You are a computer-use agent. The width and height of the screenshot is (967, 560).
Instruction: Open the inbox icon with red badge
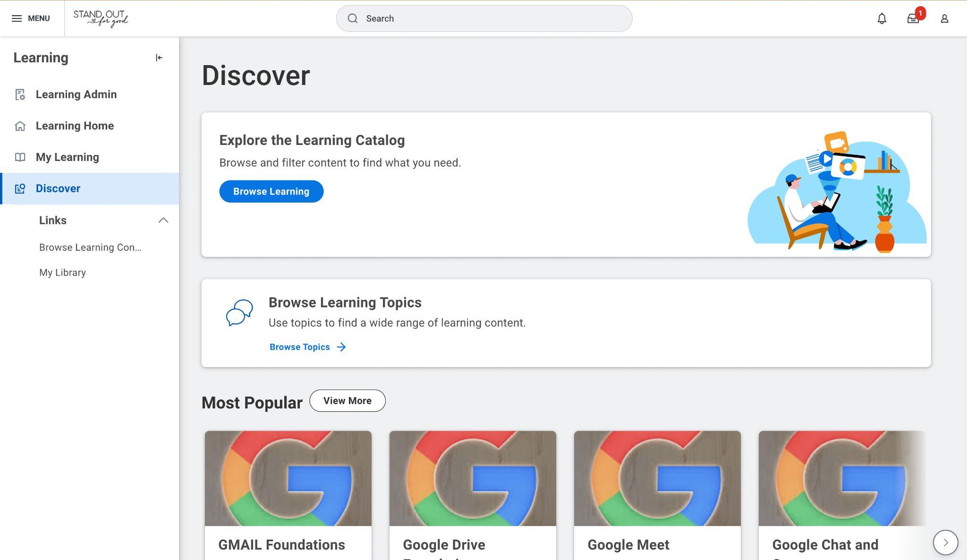coord(913,18)
